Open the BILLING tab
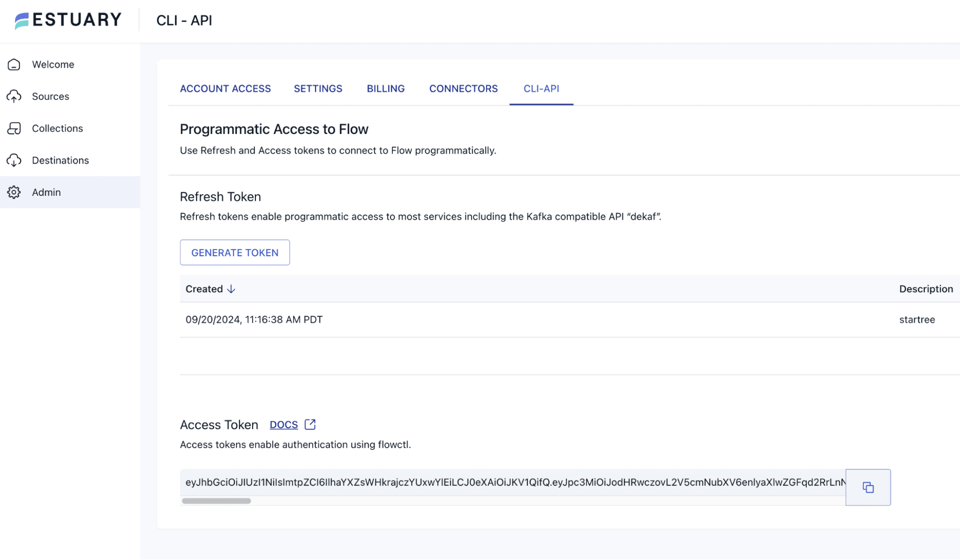The width and height of the screenshot is (960, 560). coord(385,88)
